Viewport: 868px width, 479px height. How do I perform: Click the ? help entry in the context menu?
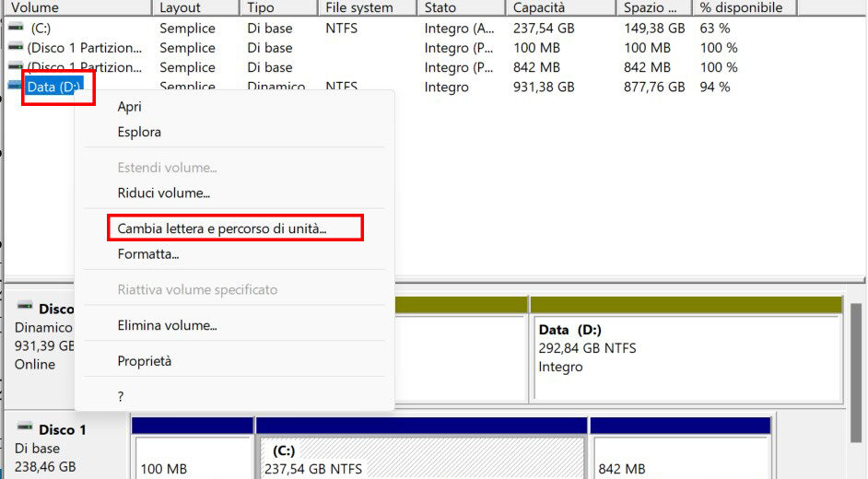(x=121, y=396)
